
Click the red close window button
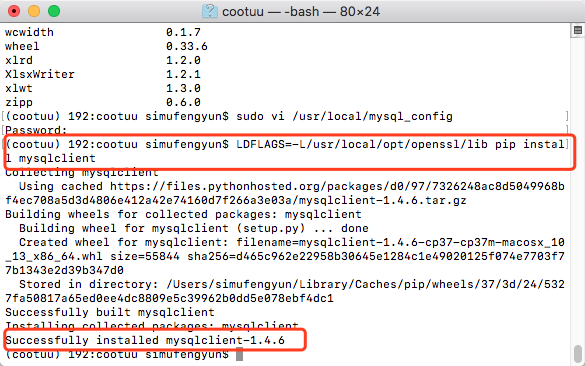[14, 11]
